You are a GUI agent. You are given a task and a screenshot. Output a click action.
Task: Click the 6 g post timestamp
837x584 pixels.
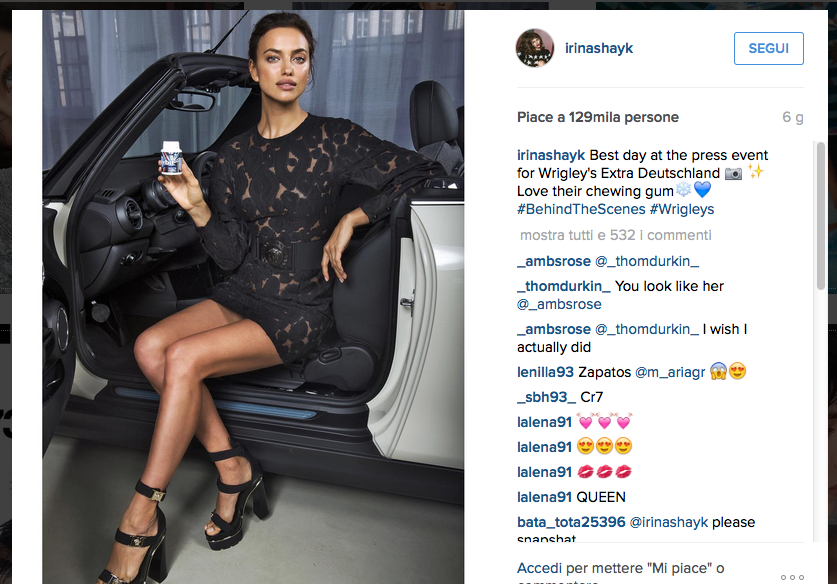(793, 117)
